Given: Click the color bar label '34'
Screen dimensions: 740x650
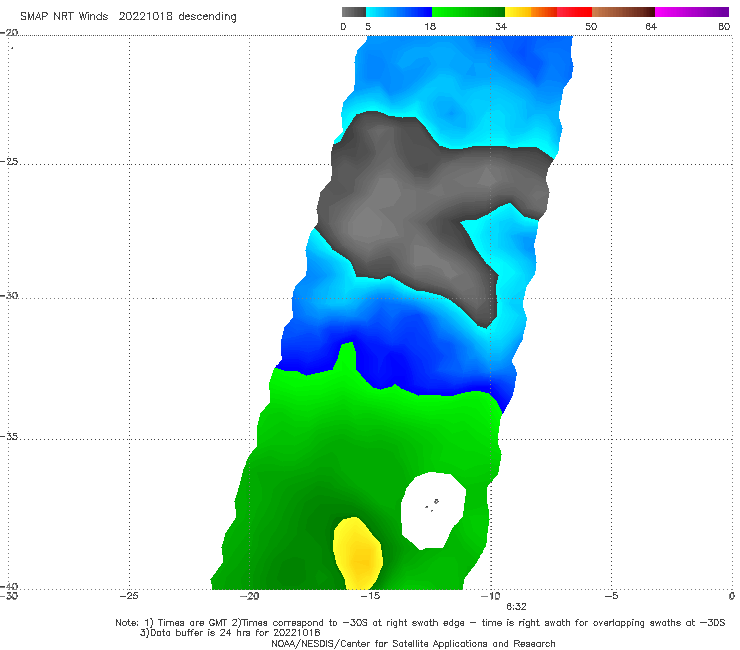Looking at the screenshot, I should click(x=501, y=27).
